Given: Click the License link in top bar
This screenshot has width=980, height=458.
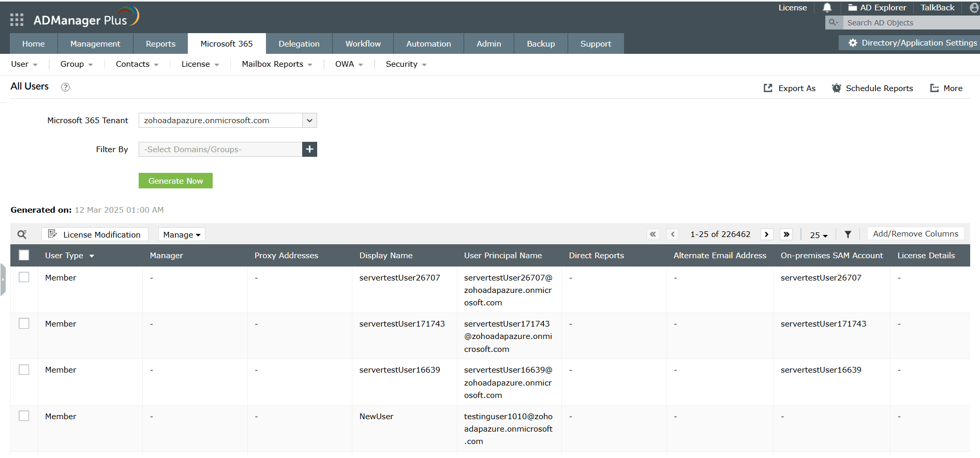Looking at the screenshot, I should click(793, 8).
